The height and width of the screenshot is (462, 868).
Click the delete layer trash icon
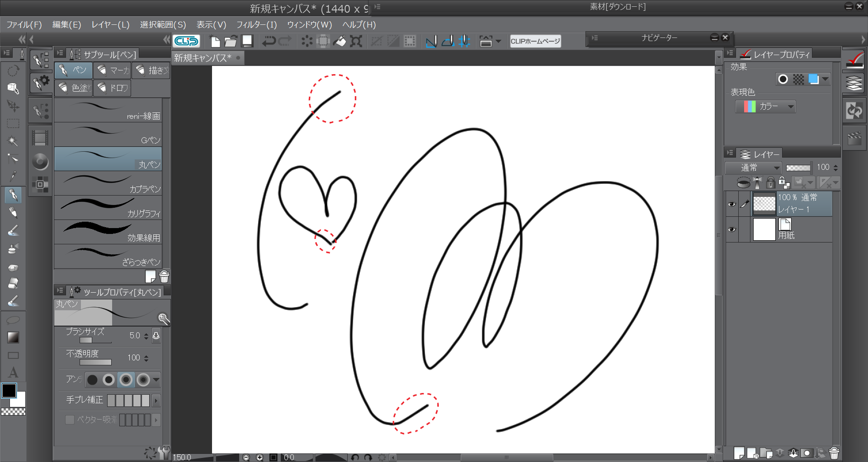pos(834,453)
